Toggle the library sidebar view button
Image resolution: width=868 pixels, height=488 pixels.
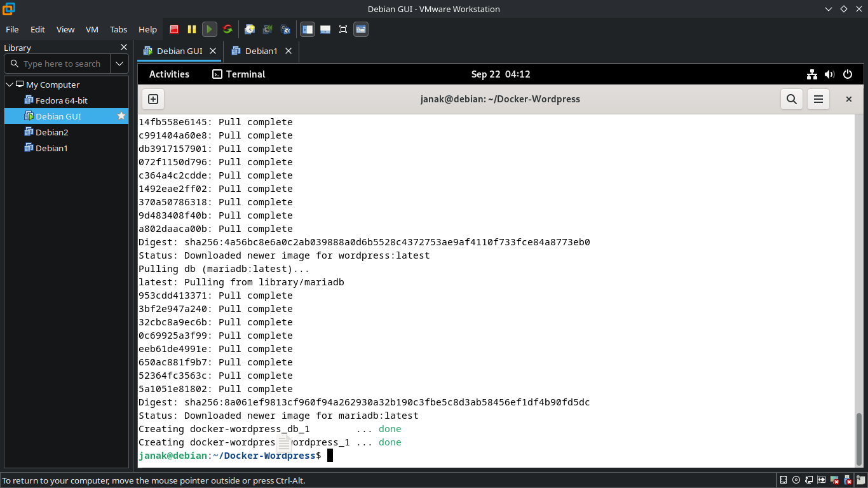(308, 29)
